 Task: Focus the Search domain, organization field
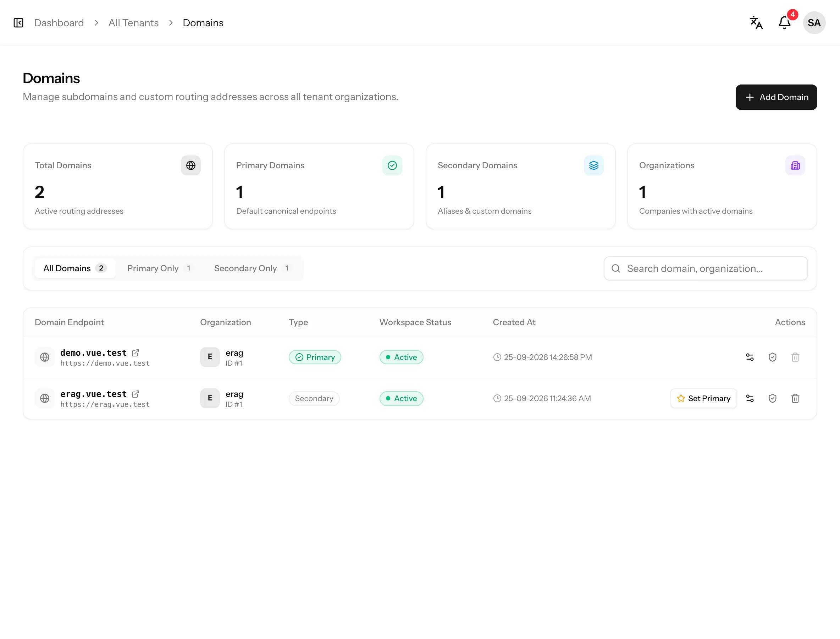(706, 268)
